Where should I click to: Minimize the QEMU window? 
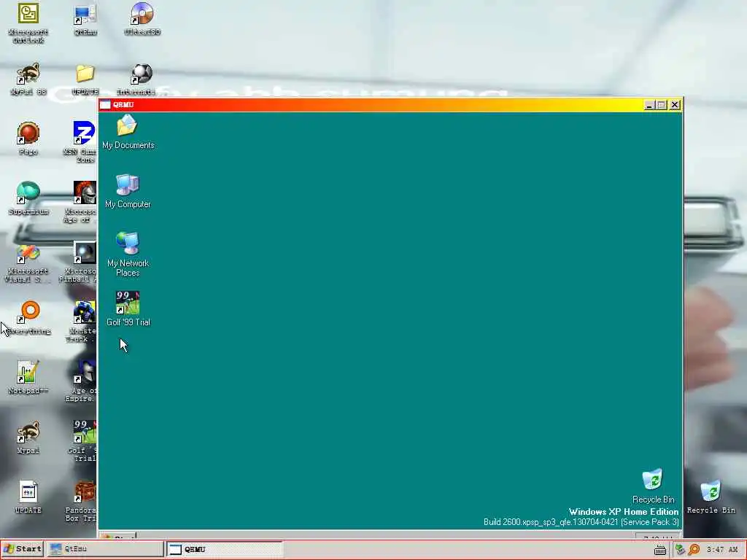[649, 105]
